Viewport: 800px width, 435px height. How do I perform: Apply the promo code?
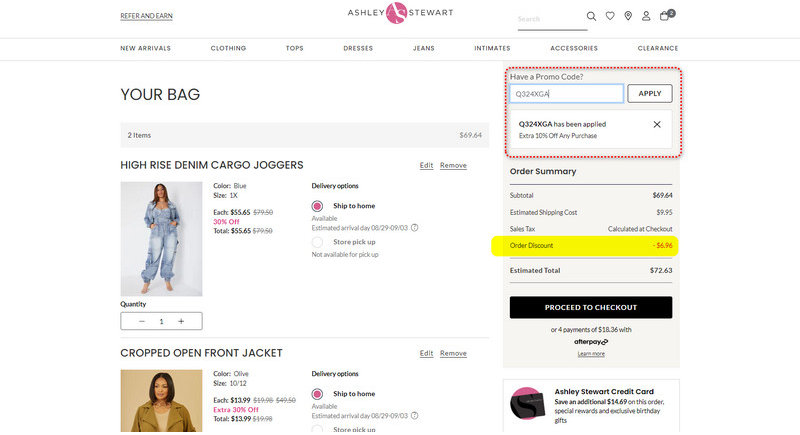[649, 93]
